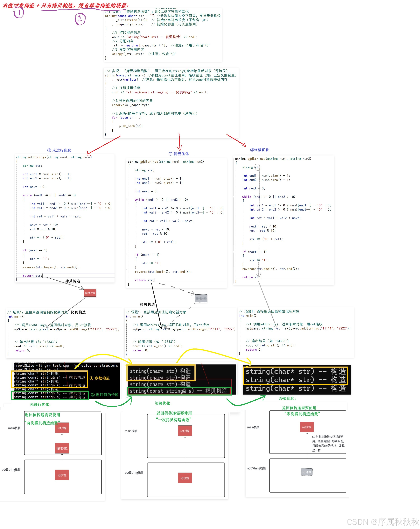Click ret对象 box in 未进行优化 main frame
The height and width of the screenshot is (529, 420).
[x=62, y=428]
